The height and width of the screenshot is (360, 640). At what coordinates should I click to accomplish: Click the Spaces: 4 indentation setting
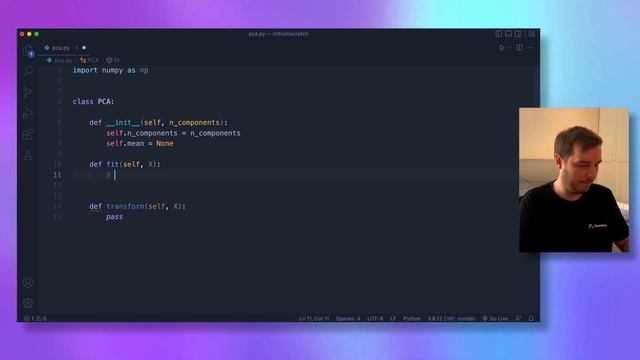point(348,318)
